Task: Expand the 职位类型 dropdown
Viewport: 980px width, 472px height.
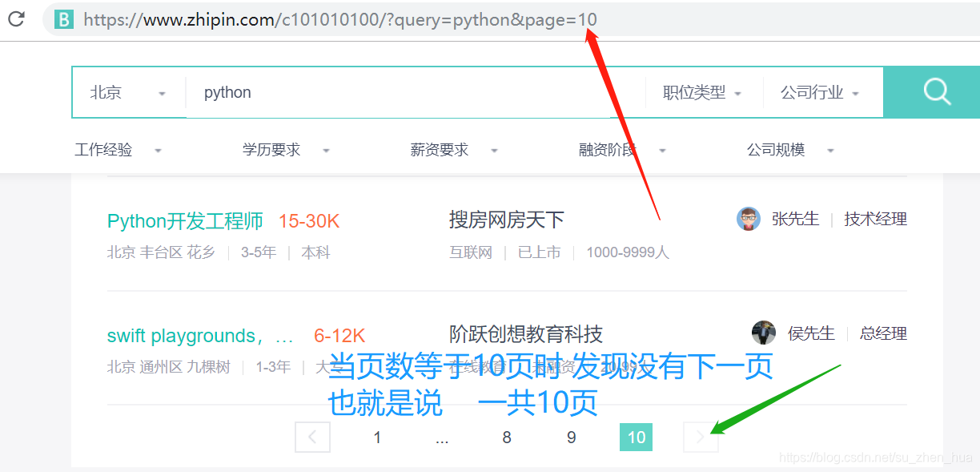Action: pos(702,93)
